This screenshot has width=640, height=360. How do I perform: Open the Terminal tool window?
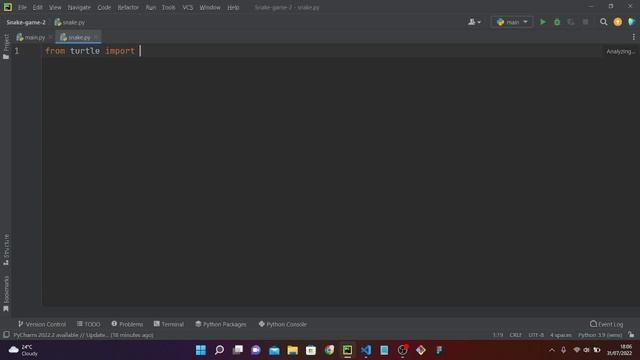[x=169, y=324]
